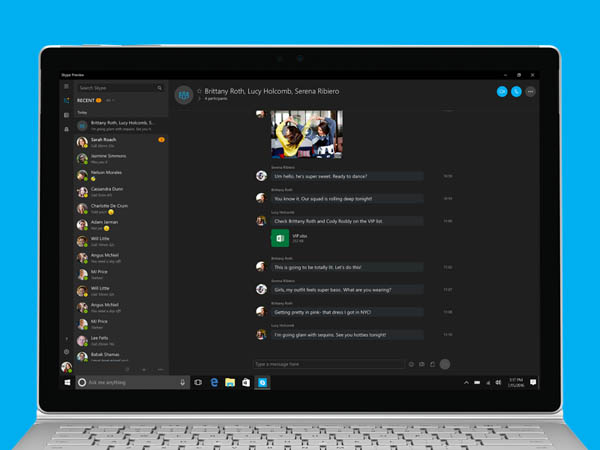Click the round send button
Screen dimensions: 600x450
pyautogui.click(x=445, y=364)
